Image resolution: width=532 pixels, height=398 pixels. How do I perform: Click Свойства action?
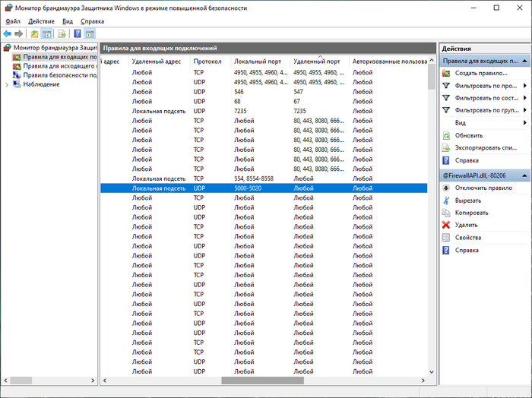point(468,238)
